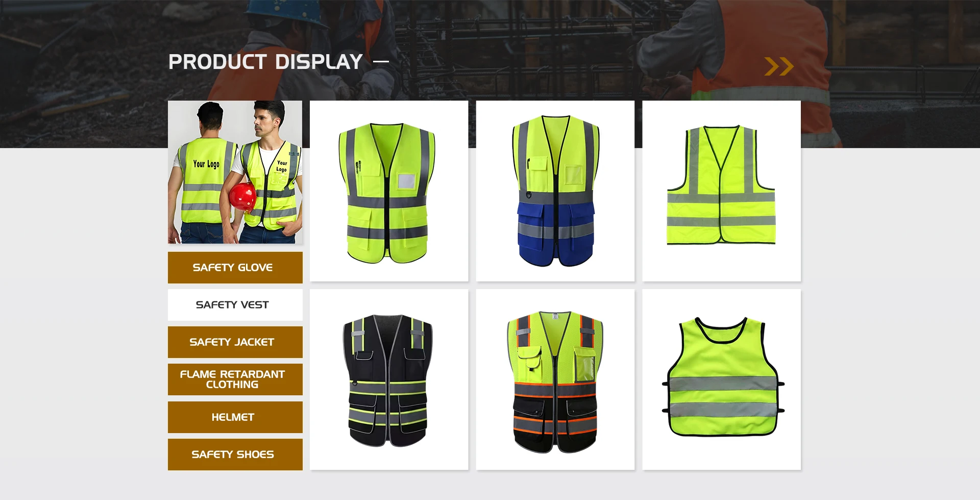Screen dimensions: 980x500
Task: Click the orange double-chevron arrow icon
Action: (778, 66)
